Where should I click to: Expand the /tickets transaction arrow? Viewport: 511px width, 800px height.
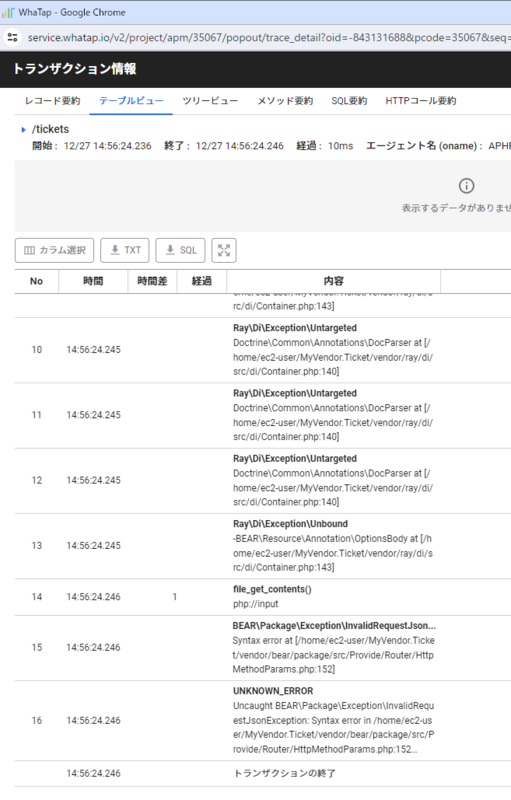click(x=23, y=130)
